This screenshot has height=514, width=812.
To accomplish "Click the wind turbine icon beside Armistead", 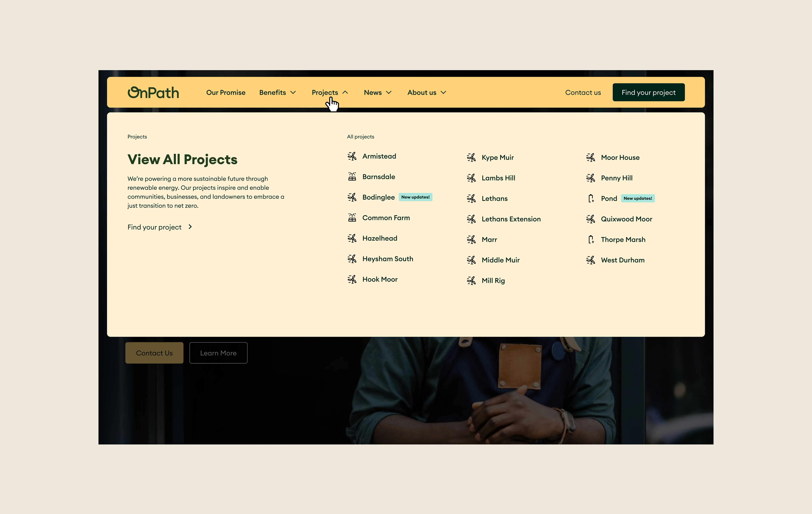I will pyautogui.click(x=352, y=156).
